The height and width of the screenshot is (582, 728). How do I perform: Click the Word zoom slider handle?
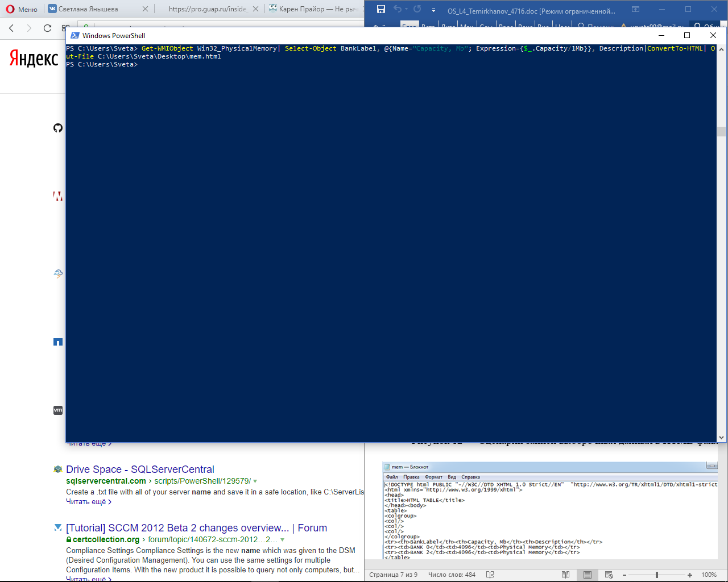click(x=657, y=575)
